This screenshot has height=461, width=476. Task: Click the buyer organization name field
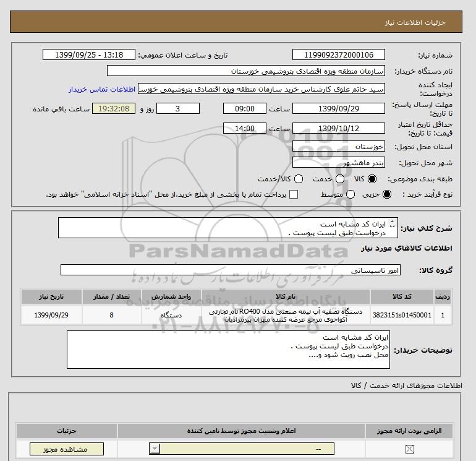click(246, 71)
